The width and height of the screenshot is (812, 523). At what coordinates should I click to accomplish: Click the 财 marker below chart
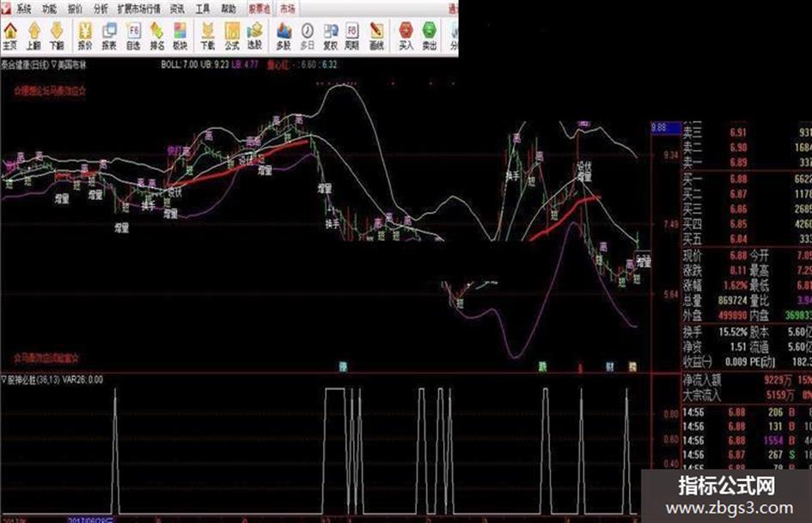[609, 367]
